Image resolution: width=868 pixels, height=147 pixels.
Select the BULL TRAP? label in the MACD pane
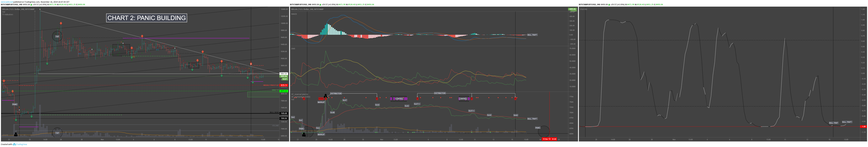(532, 35)
